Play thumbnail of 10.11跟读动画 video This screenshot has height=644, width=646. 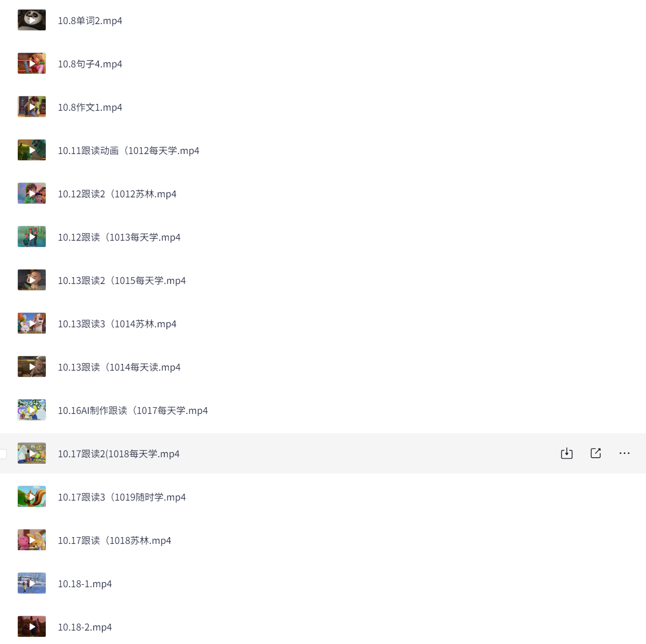[32, 150]
